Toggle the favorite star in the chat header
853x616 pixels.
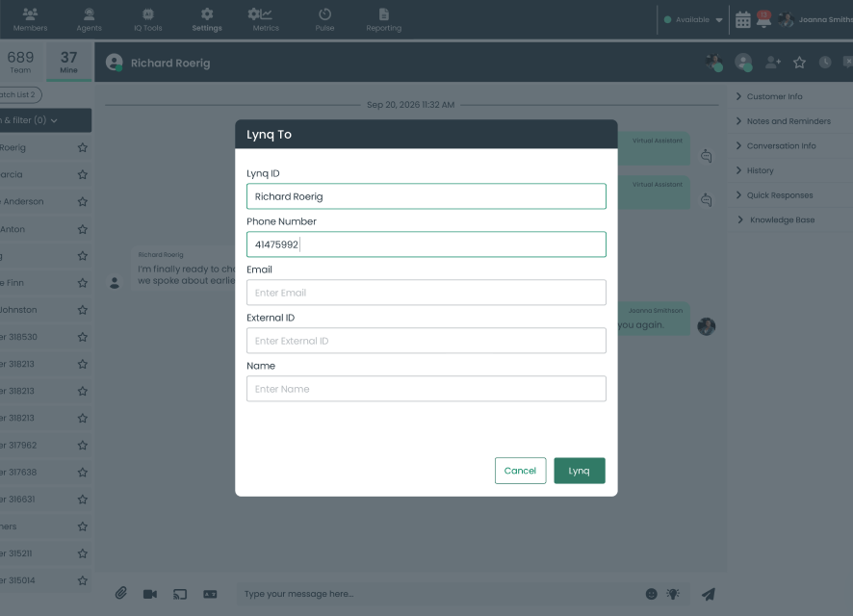coord(799,63)
